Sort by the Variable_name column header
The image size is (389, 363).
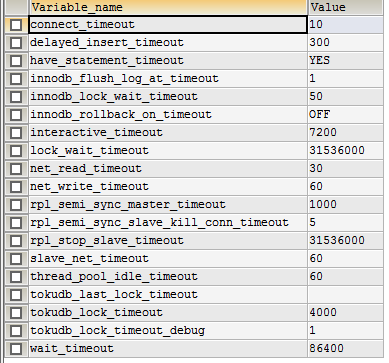tap(168, 7)
